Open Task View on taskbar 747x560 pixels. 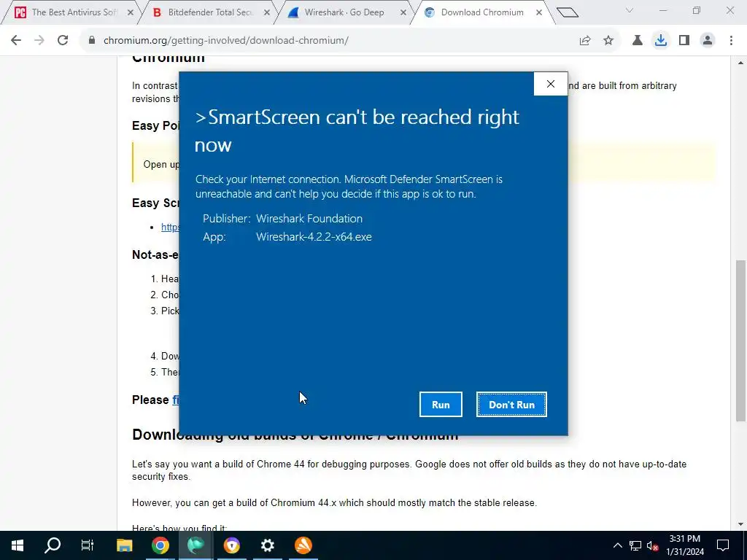coord(88,545)
